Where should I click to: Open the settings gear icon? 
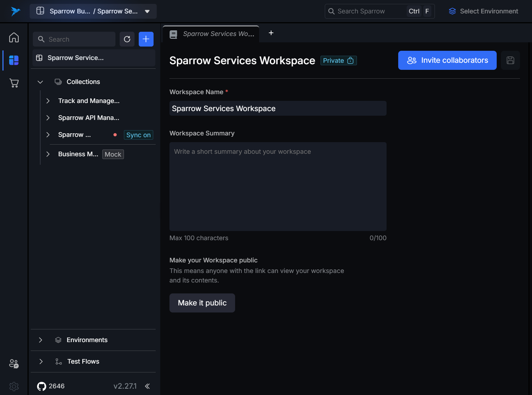[x=14, y=387]
